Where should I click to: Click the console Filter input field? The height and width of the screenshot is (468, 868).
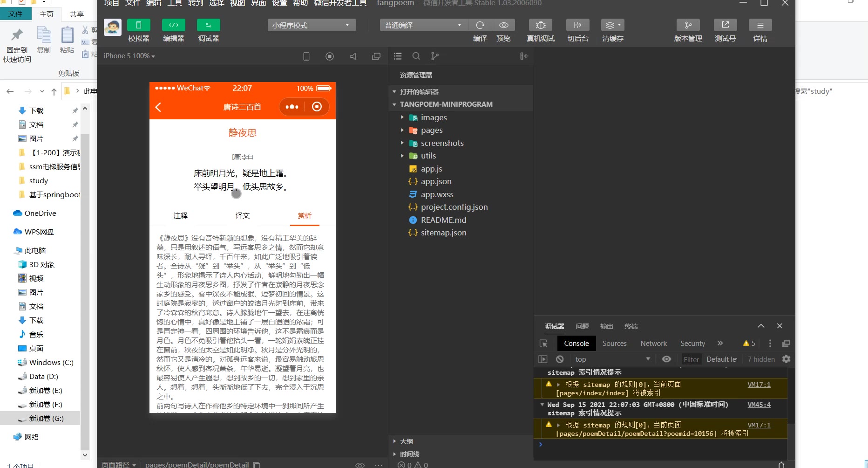691,359
